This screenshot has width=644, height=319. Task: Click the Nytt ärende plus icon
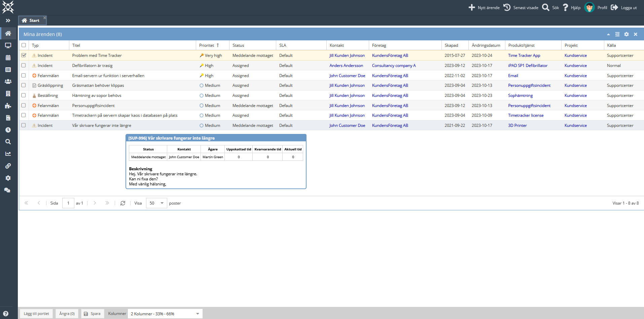472,7
